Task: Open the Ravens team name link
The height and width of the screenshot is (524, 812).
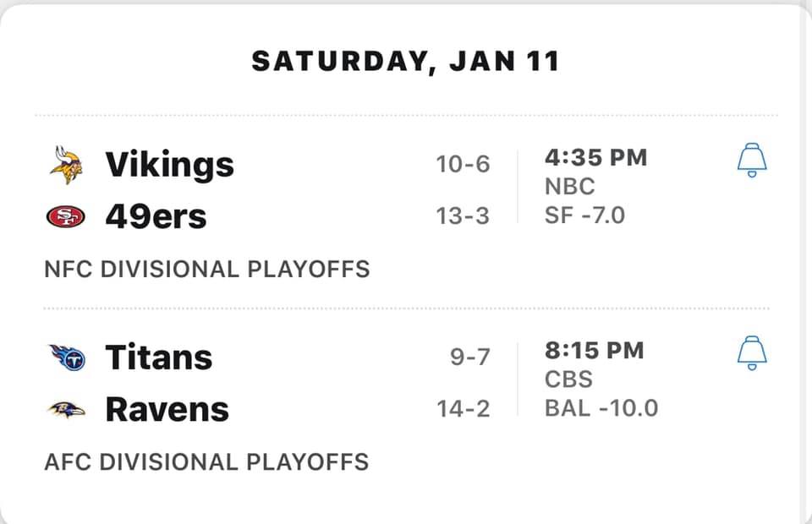Action: tap(167, 410)
